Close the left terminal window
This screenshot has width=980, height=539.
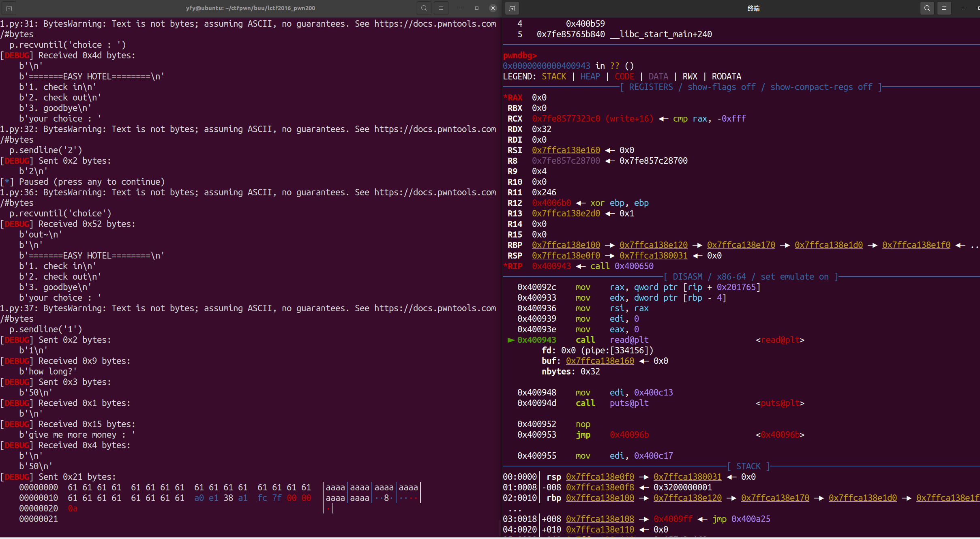point(493,8)
